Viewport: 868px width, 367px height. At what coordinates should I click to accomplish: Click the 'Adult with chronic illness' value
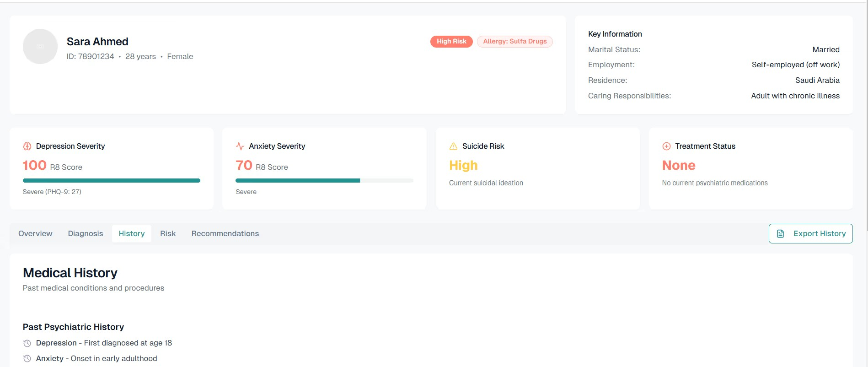pyautogui.click(x=795, y=96)
